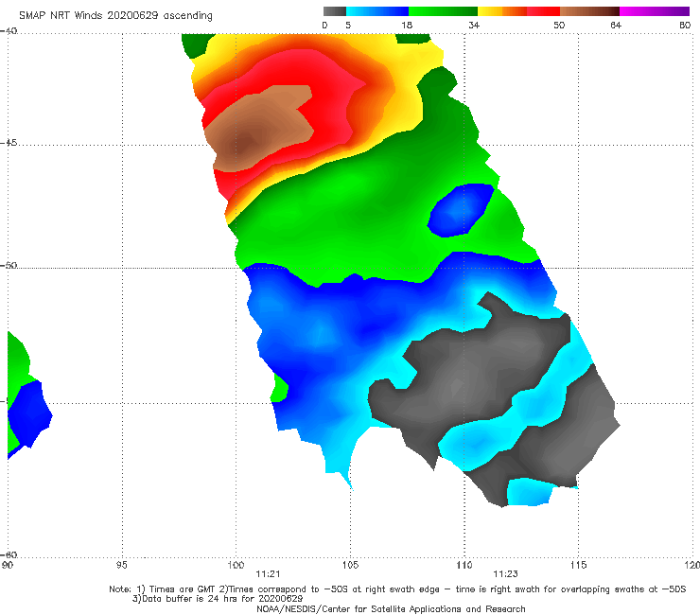Click the latitude axis label "-50"
The width and height of the screenshot is (700, 615).
click(x=9, y=266)
